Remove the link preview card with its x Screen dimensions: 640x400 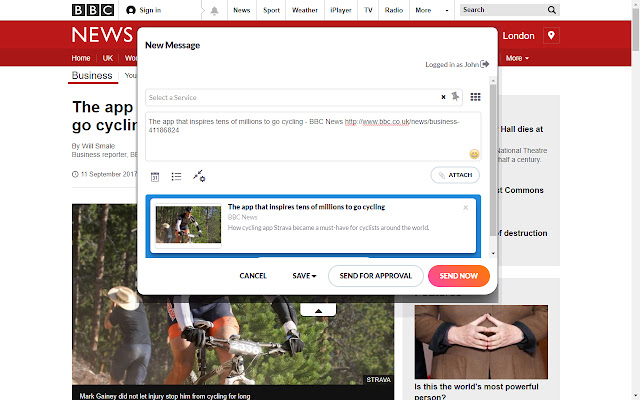pyautogui.click(x=465, y=208)
